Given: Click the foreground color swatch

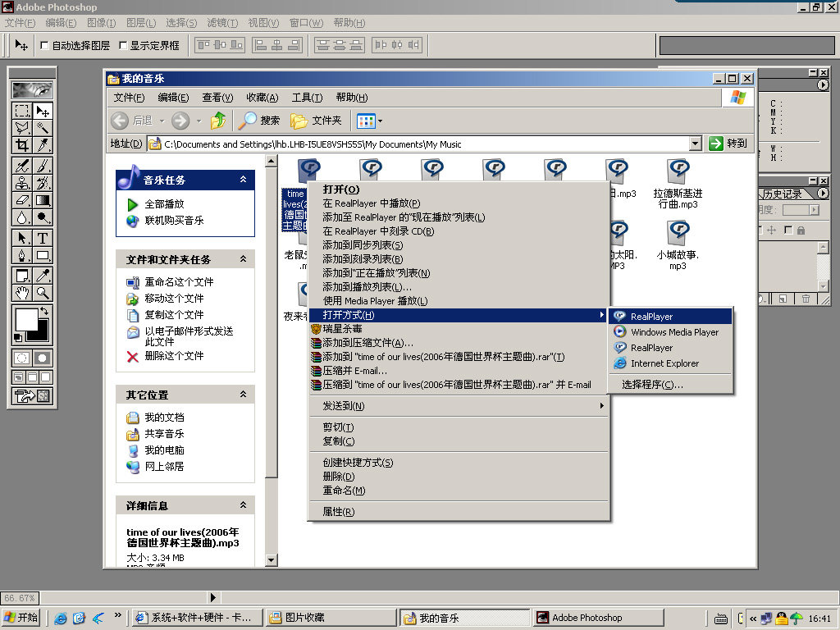Looking at the screenshot, I should pyautogui.click(x=25, y=319).
